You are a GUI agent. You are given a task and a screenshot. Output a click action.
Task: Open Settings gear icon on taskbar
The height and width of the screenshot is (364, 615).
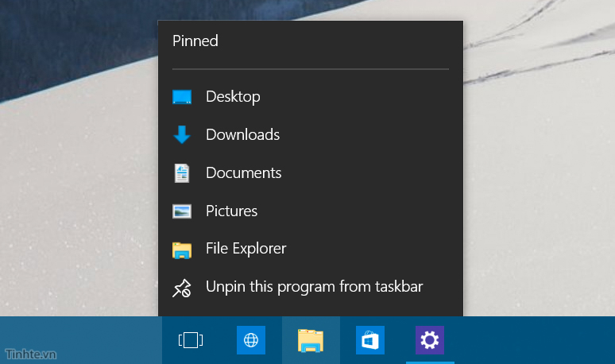430,340
